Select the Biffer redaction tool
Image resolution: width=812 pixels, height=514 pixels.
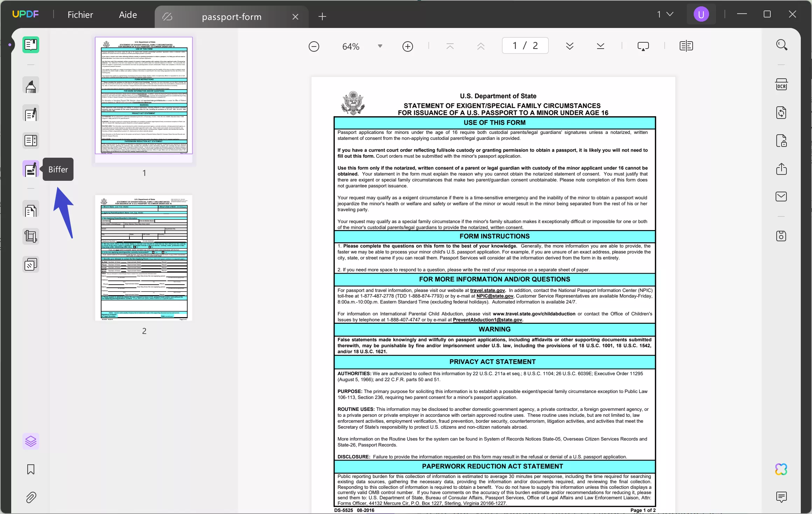point(31,169)
